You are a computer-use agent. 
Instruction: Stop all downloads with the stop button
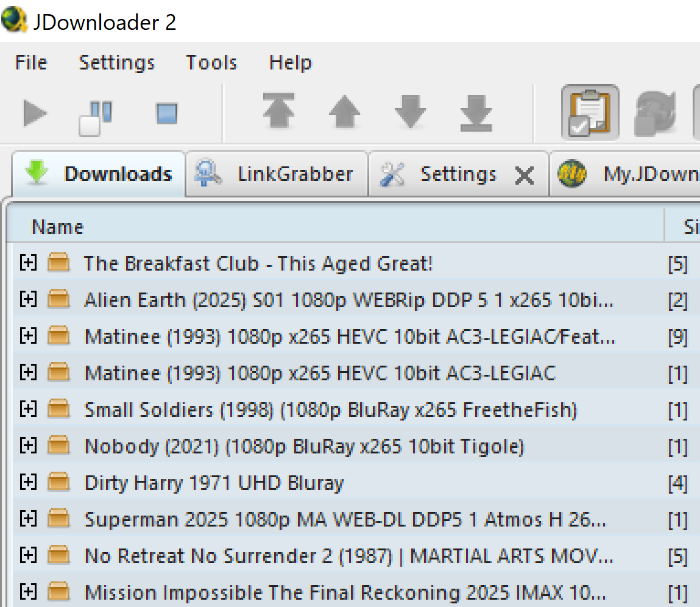pos(167,113)
